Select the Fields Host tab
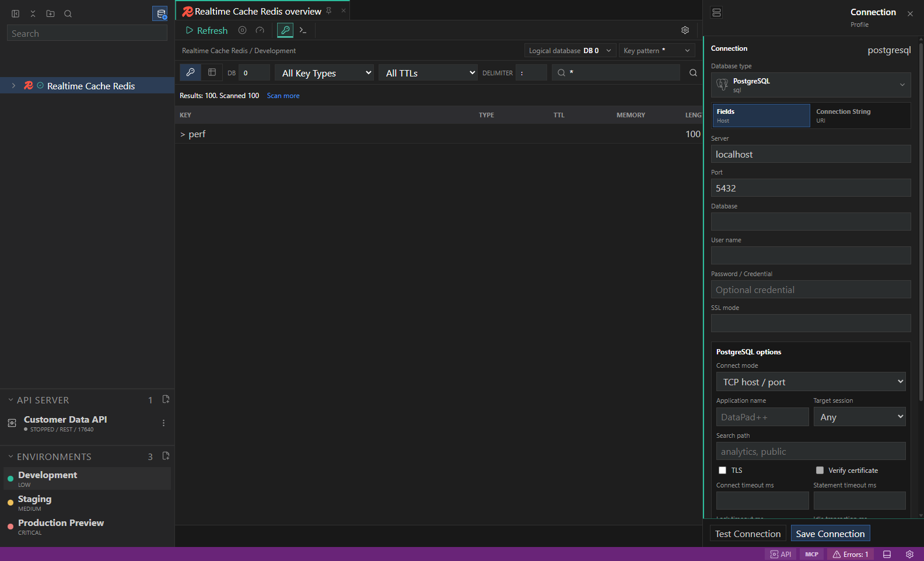This screenshot has width=924, height=561. 761,116
